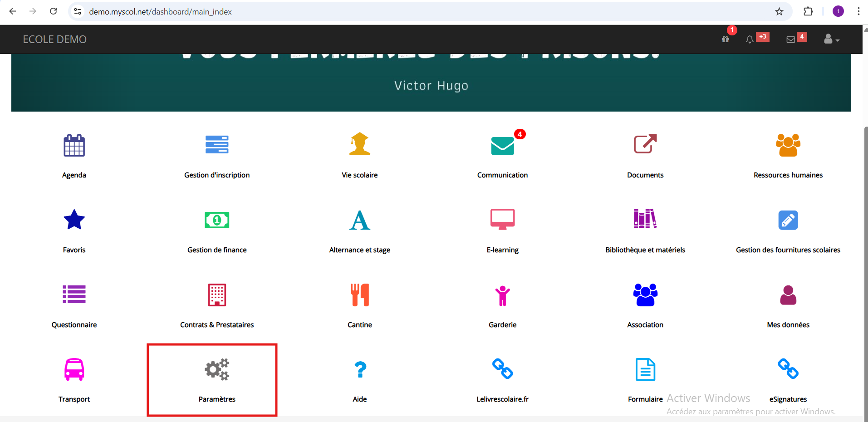
Task: Launch the E-learning monitor icon
Action: pos(502,220)
